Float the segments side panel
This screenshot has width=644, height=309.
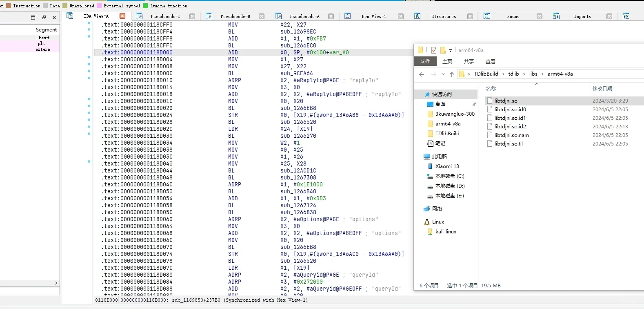click(x=44, y=18)
